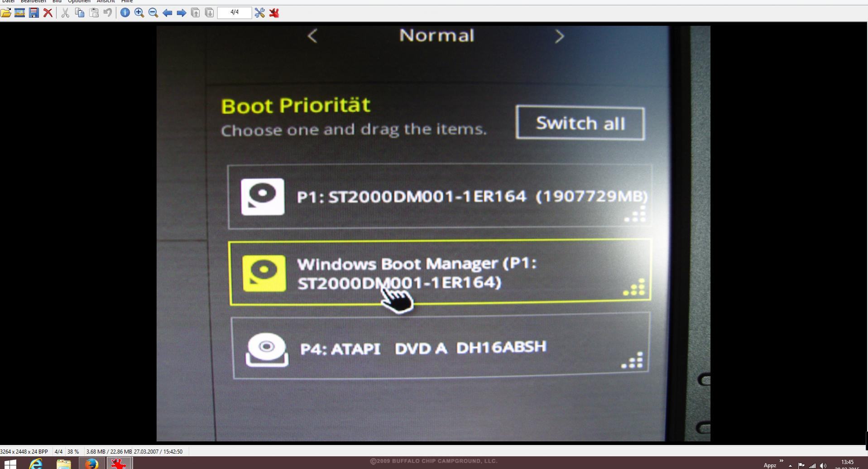Switch to Firefox in the taskbar
868x469 pixels.
[91, 464]
